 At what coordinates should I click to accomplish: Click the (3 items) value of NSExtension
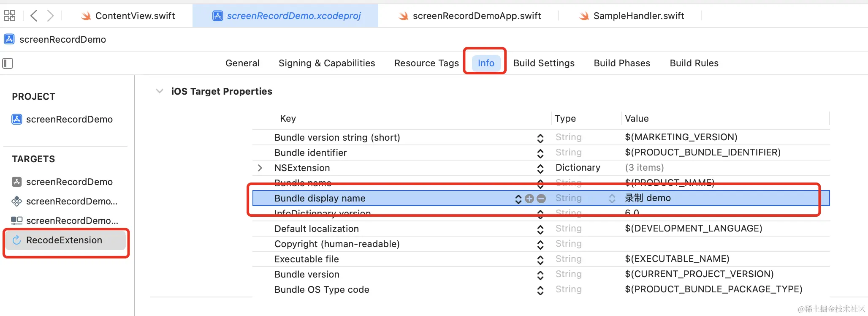(644, 168)
